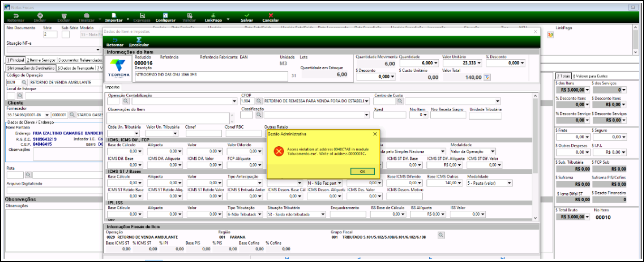Click the CFOP search magnifier icon
644x262 pixels.
tap(259, 101)
